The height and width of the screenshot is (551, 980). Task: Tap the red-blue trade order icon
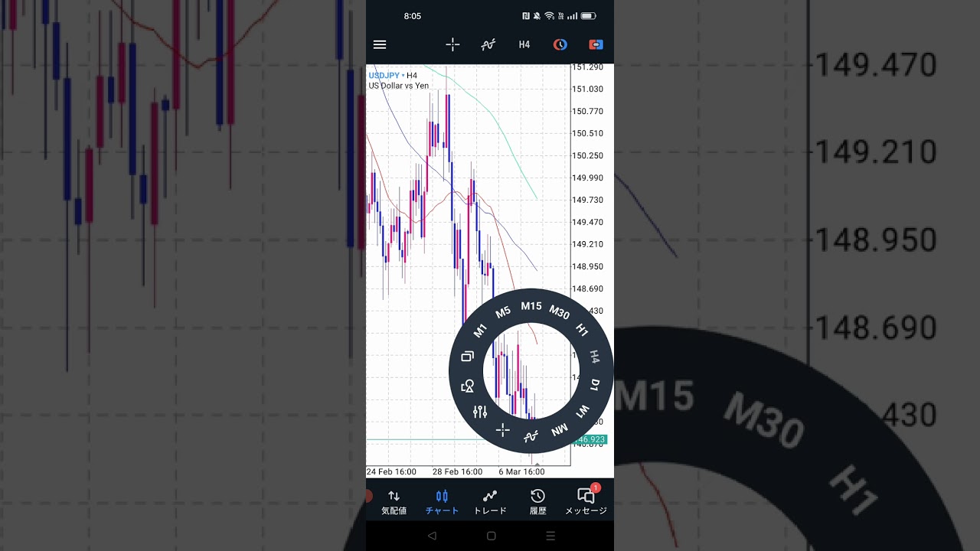point(596,44)
